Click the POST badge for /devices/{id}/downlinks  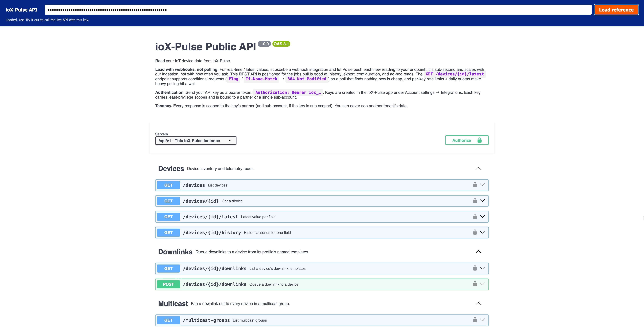click(168, 284)
